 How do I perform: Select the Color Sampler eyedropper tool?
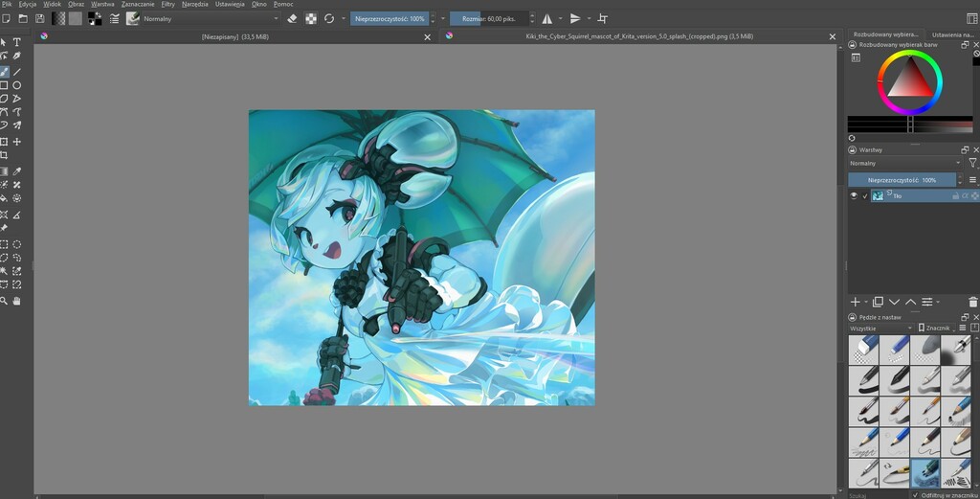[x=17, y=171]
